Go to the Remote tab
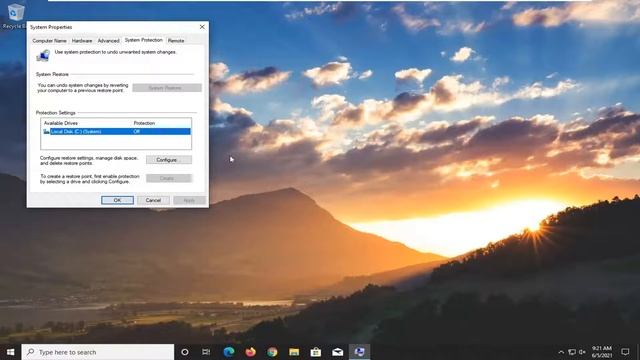The height and width of the screenshot is (360, 640). coord(176,41)
